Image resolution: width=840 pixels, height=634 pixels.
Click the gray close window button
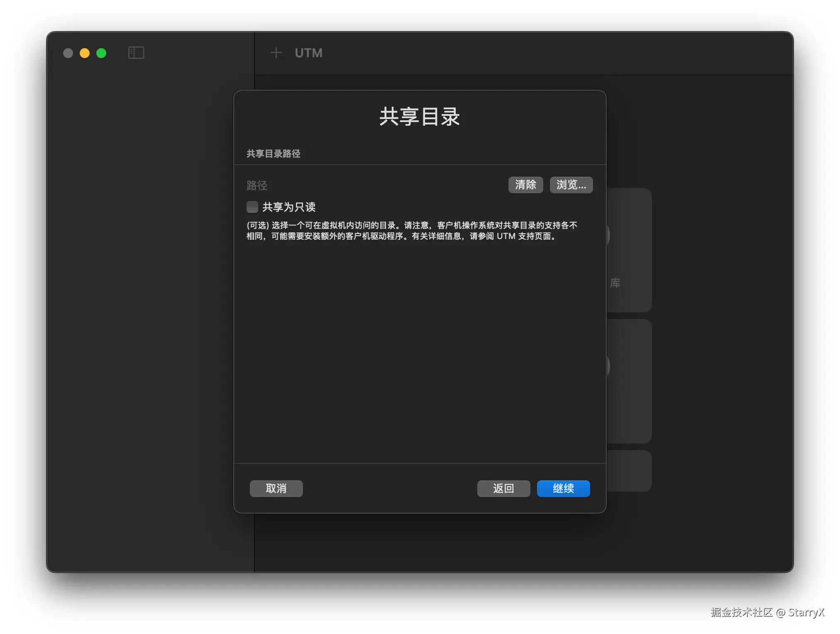(68, 53)
